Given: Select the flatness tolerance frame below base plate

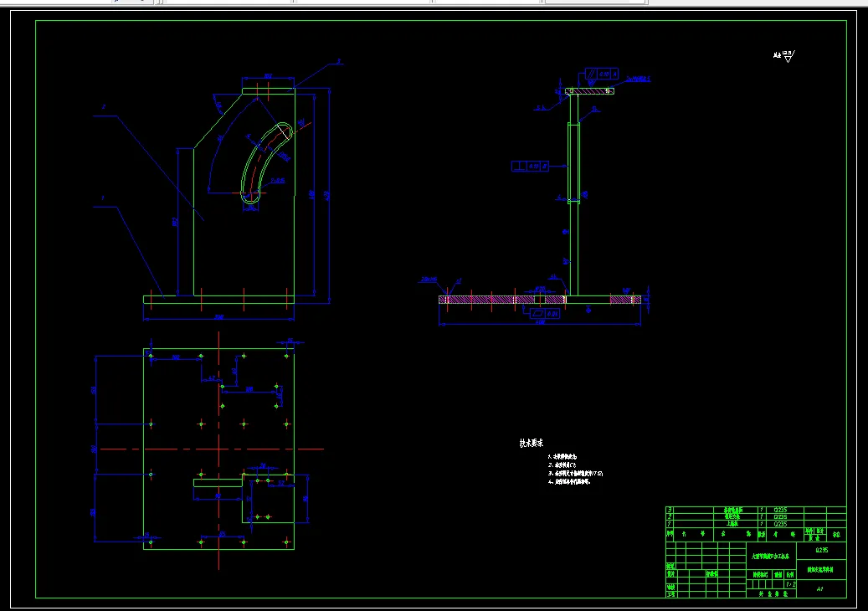Looking at the screenshot, I should coord(545,314).
